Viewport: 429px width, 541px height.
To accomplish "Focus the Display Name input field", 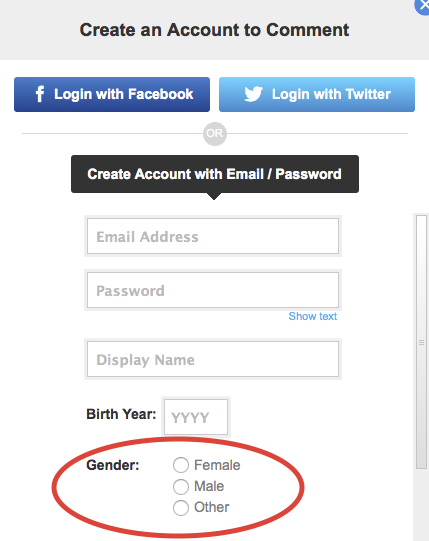I will [x=213, y=359].
